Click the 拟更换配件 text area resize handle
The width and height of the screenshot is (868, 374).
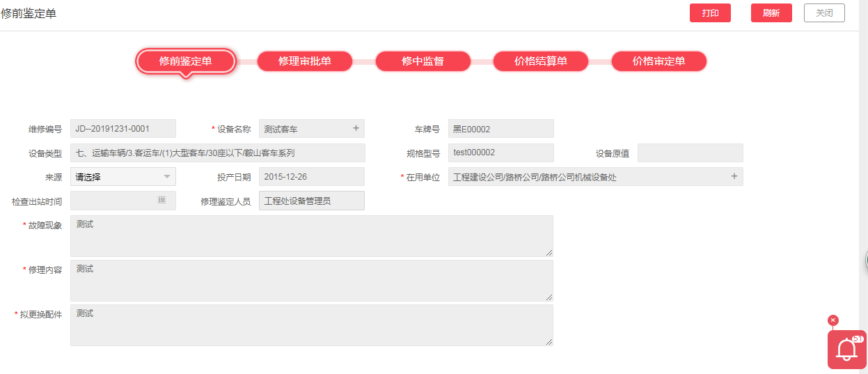click(549, 341)
